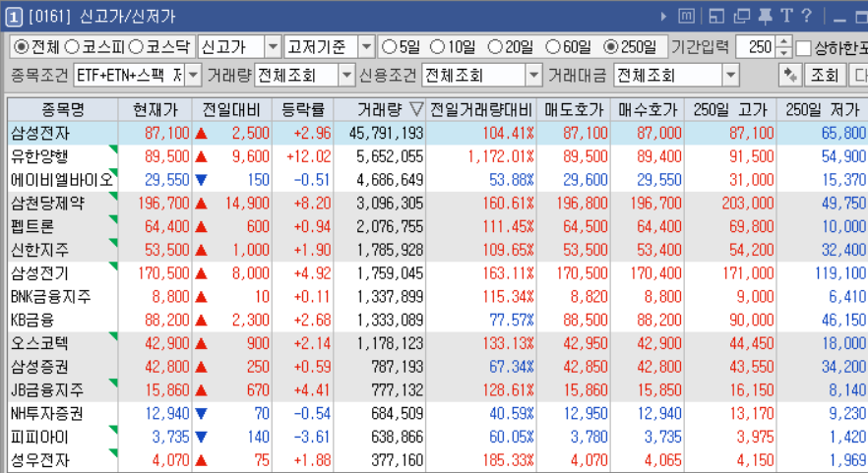Click the cascade windows icon in title bar

click(742, 17)
